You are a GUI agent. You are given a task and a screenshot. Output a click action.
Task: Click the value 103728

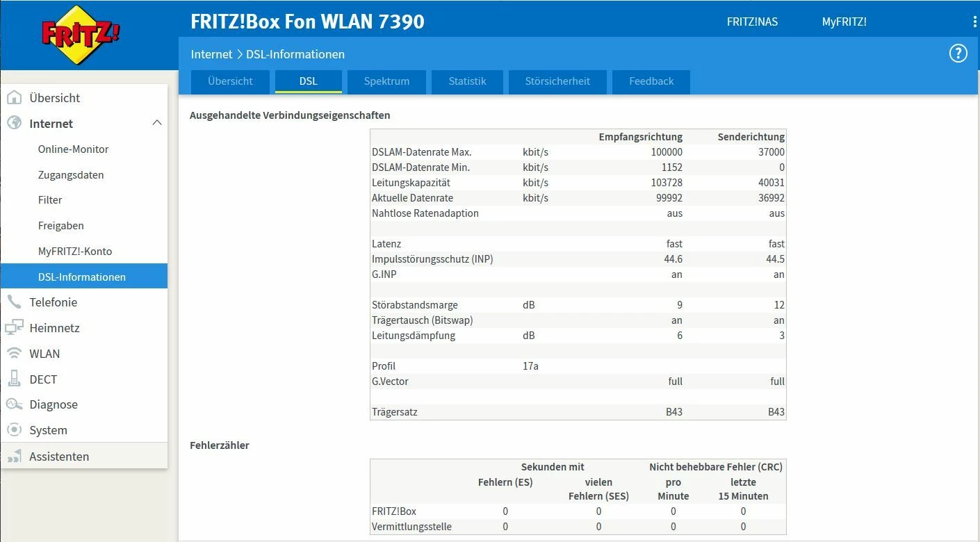click(667, 183)
